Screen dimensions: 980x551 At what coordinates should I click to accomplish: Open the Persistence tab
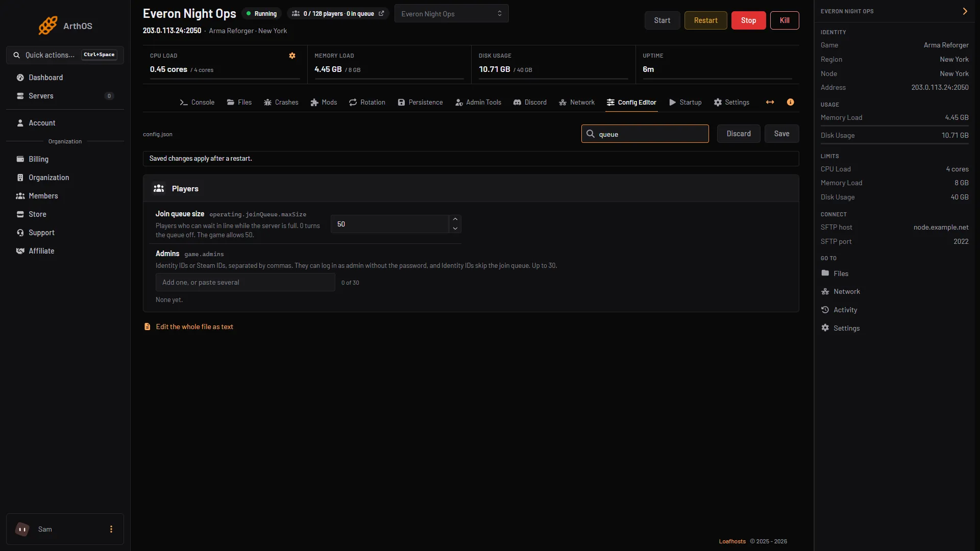[420, 103]
